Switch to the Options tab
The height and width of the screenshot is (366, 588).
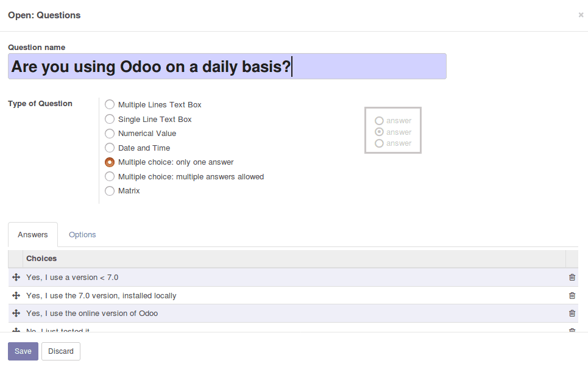82,235
